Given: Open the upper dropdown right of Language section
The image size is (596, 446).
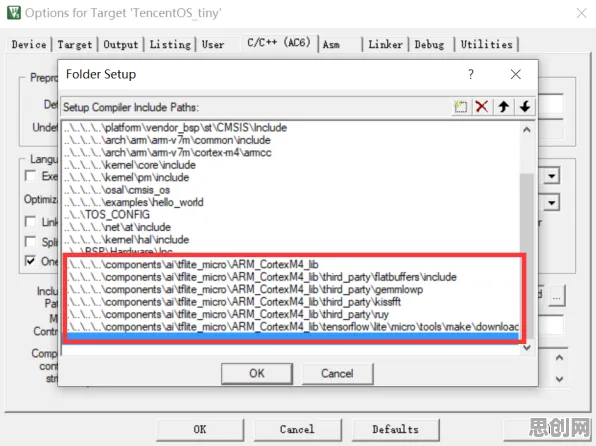Looking at the screenshot, I should [552, 176].
